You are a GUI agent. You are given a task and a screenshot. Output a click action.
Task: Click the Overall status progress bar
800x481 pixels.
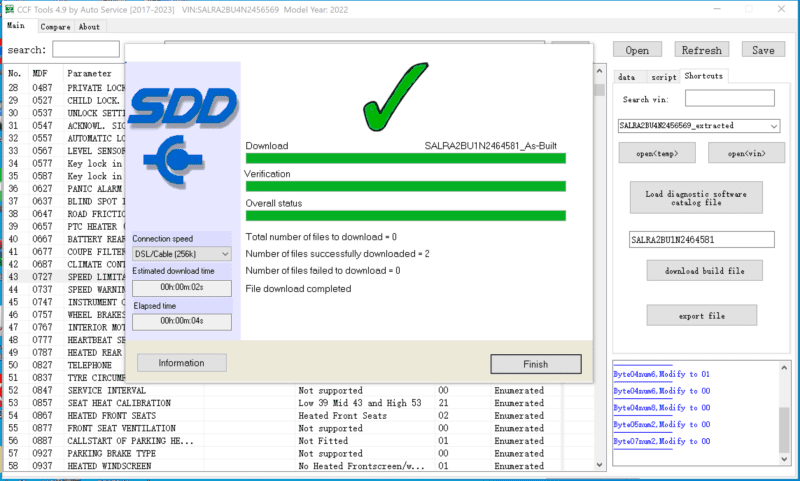click(405, 216)
